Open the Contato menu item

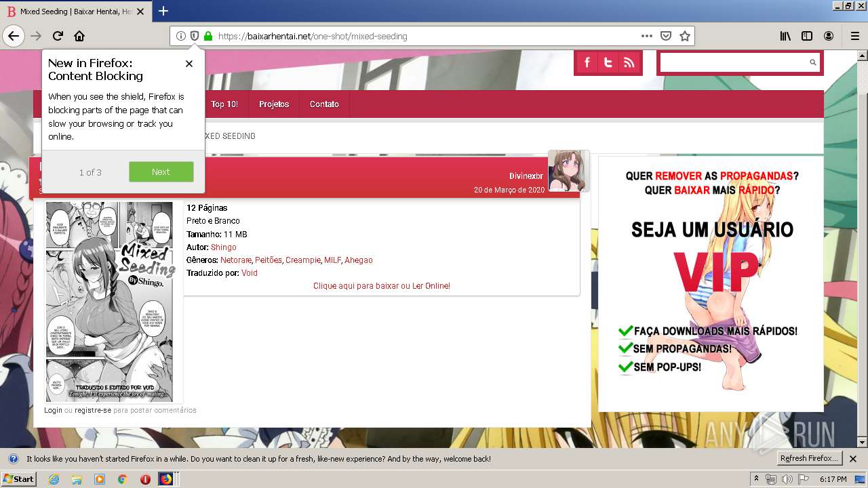point(324,104)
